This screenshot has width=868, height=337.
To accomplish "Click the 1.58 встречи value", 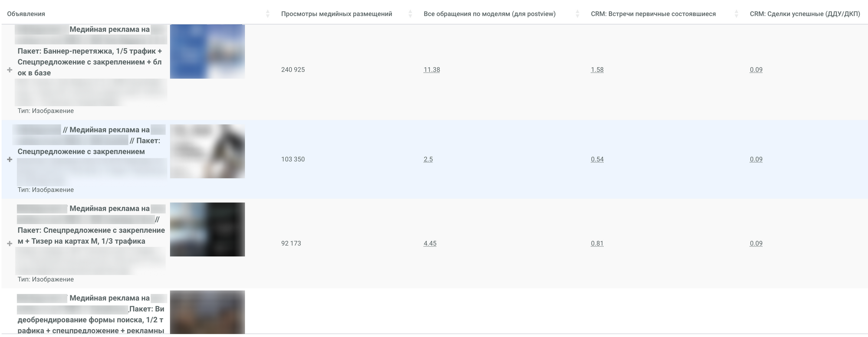I will coord(597,70).
